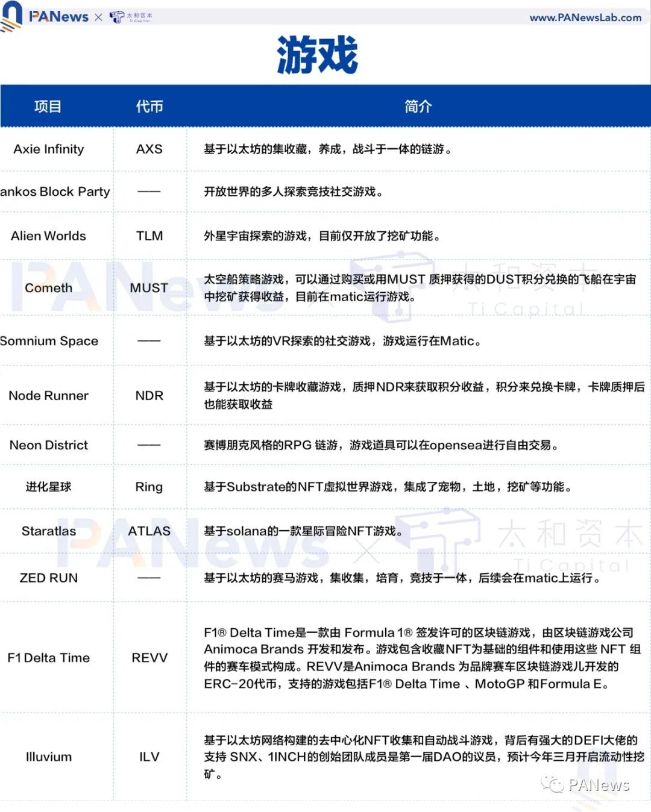This screenshot has height=812, width=651.
Task: Click the 代币 column header
Action: click(149, 106)
